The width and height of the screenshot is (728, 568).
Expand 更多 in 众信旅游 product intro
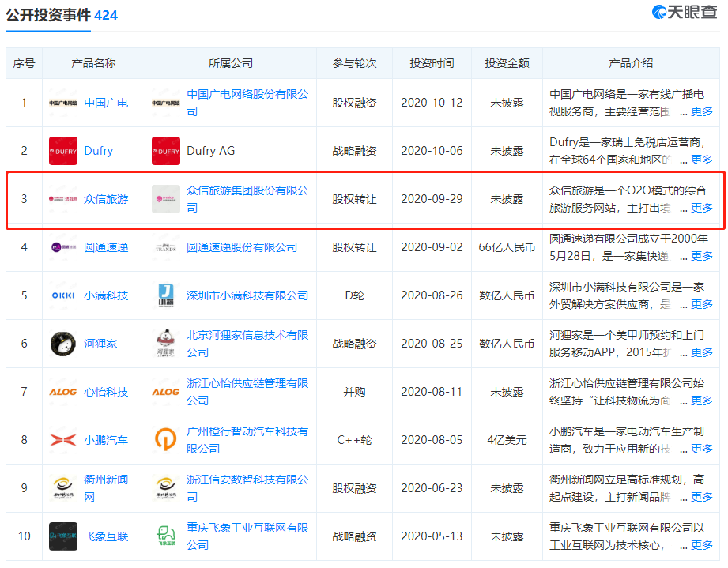pos(701,208)
